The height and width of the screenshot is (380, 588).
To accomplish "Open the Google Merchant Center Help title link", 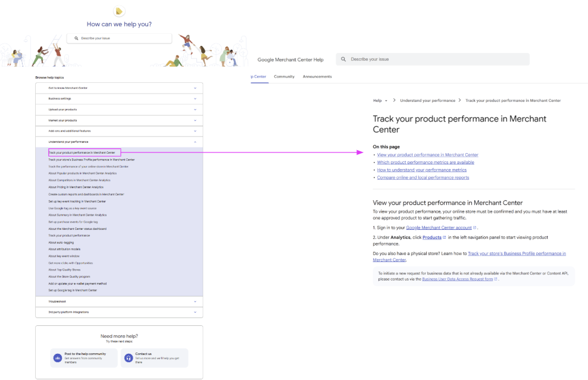I will coord(290,60).
